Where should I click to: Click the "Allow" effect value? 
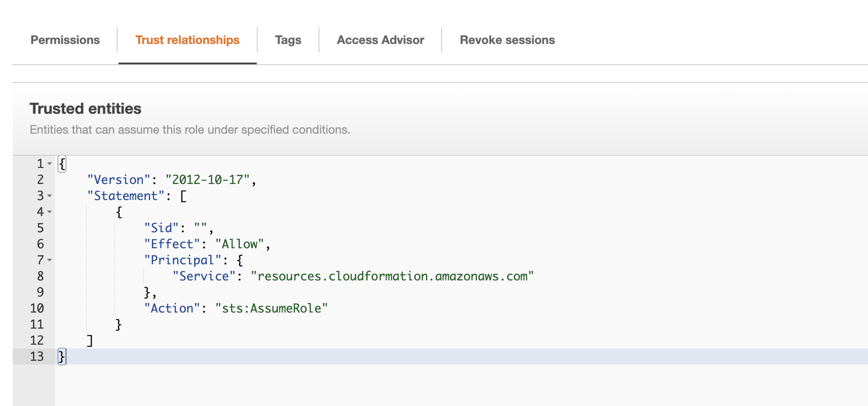pos(239,244)
